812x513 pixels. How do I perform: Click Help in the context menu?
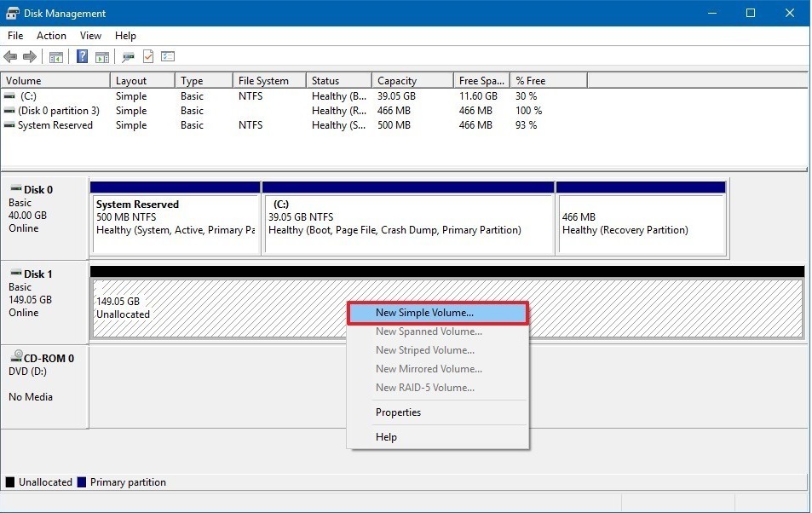pyautogui.click(x=386, y=436)
